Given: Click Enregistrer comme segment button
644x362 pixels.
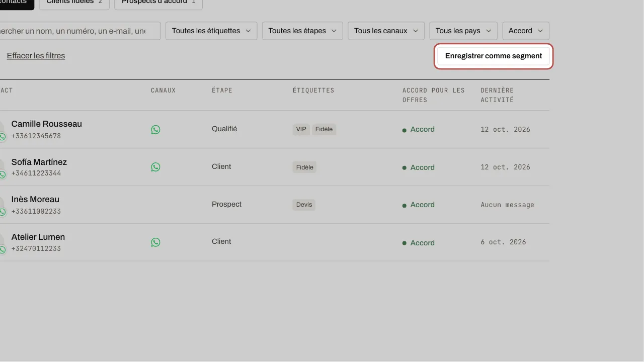Looking at the screenshot, I should click(x=494, y=56).
